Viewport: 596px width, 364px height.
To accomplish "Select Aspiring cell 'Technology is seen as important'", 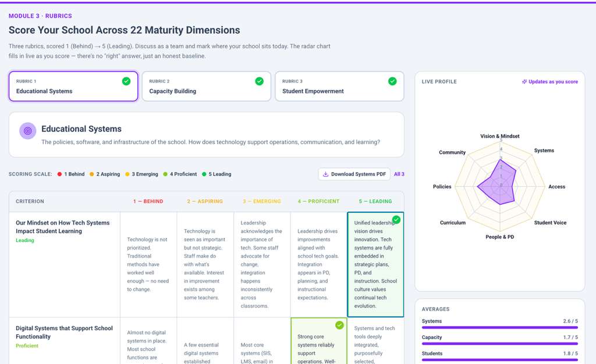I will pos(205,265).
